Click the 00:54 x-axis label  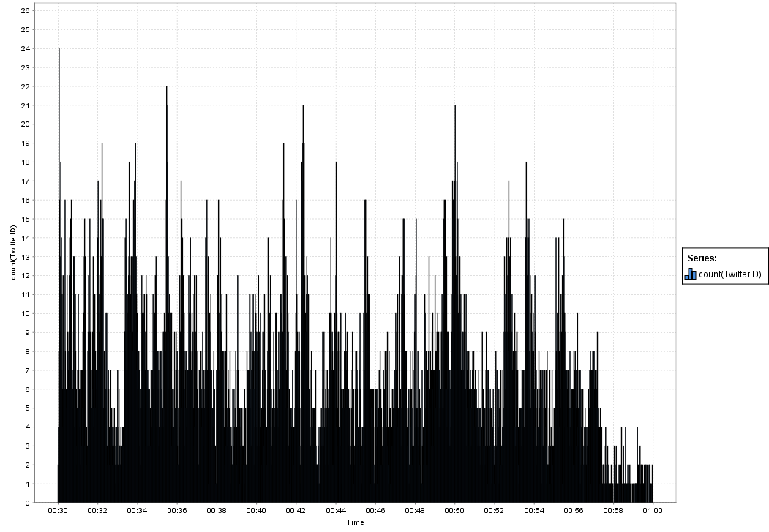[533, 511]
